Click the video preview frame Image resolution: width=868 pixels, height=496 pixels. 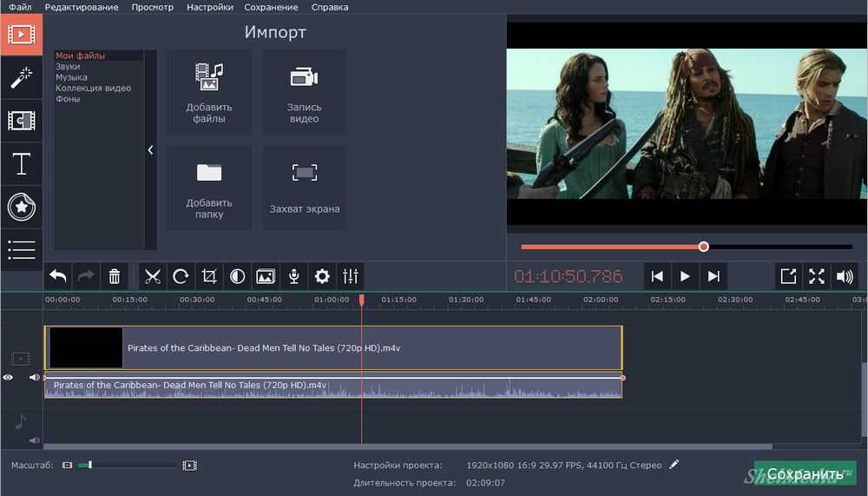click(687, 123)
